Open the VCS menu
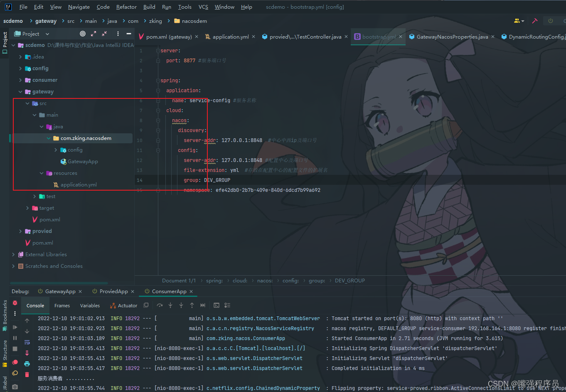The width and height of the screenshot is (566, 392). click(203, 7)
